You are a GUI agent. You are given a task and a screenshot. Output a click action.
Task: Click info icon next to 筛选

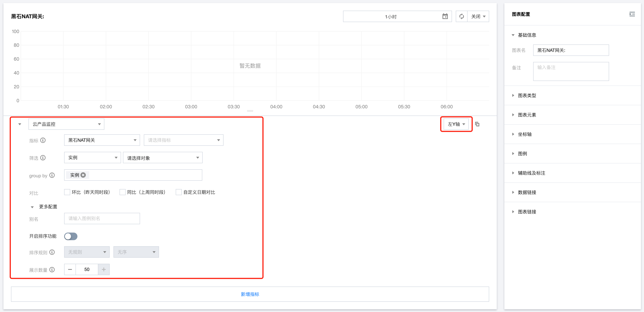(x=43, y=158)
